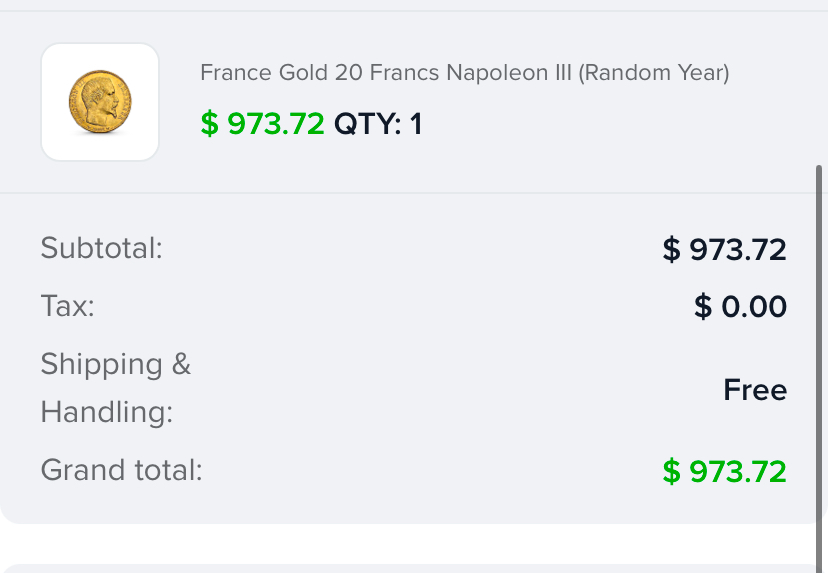Click the (Random Year) part of title

(654, 72)
